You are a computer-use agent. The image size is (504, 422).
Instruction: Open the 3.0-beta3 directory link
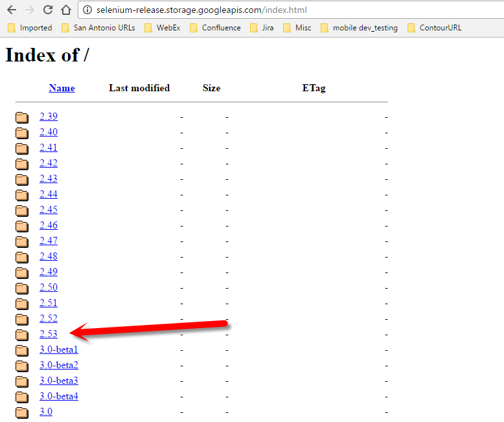tap(59, 381)
